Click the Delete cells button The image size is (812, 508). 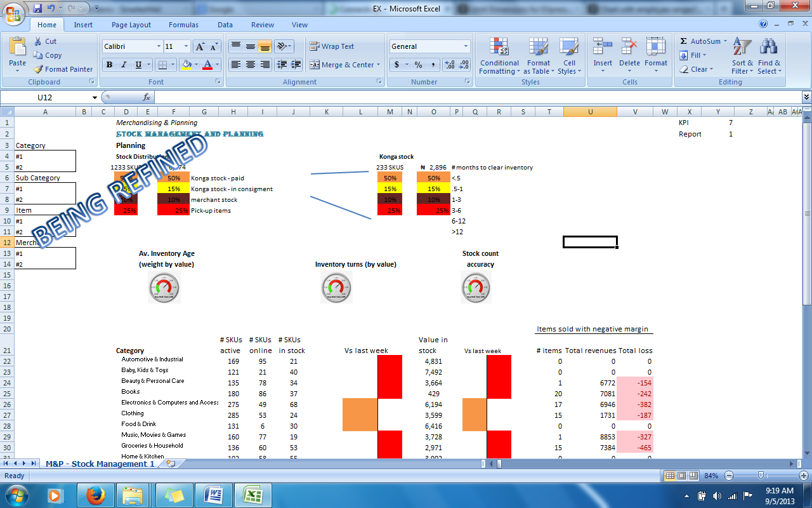pyautogui.click(x=629, y=56)
